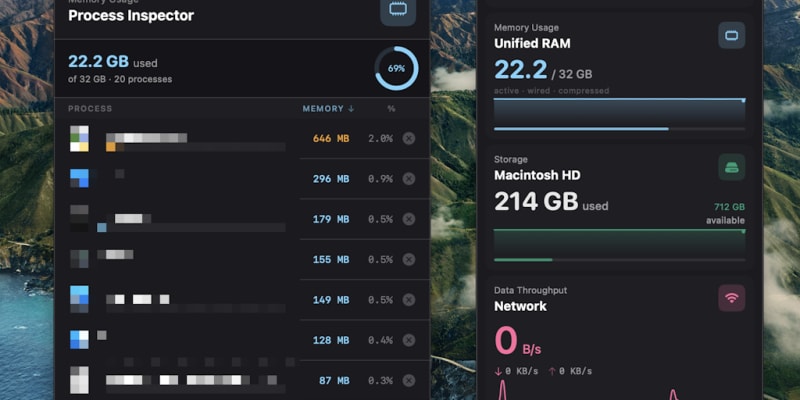Viewport: 800px width, 400px height.
Task: Click the memory chip icon in Process Inspector
Action: point(397,10)
